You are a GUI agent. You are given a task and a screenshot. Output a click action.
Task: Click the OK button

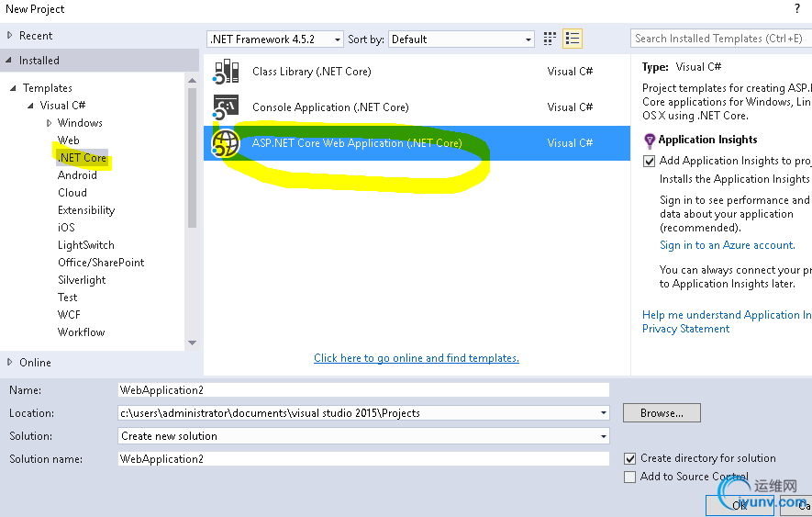[x=740, y=505]
